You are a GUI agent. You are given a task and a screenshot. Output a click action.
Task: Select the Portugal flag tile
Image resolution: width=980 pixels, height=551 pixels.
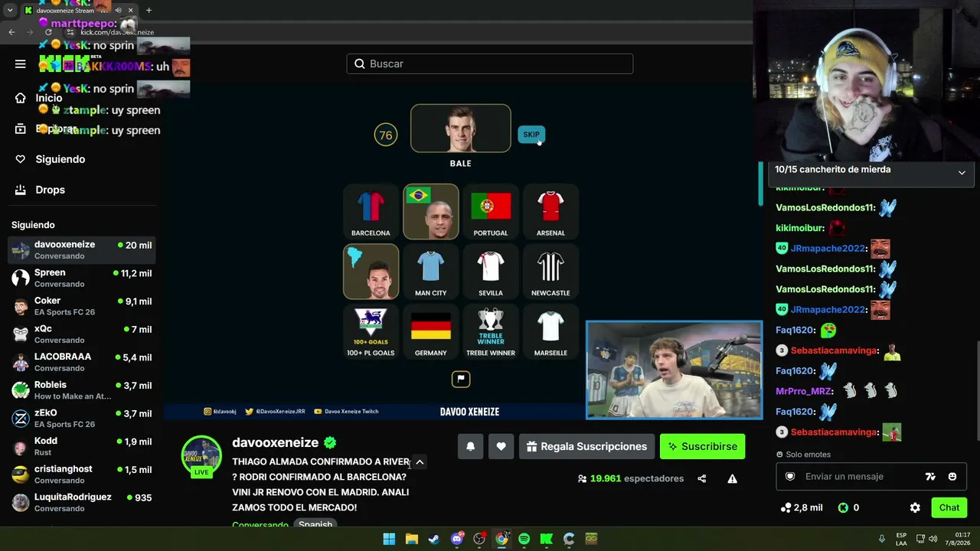click(491, 212)
